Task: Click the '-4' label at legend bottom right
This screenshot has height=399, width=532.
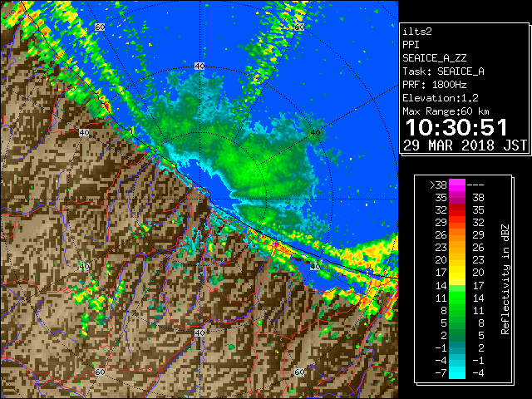Action: (x=478, y=372)
